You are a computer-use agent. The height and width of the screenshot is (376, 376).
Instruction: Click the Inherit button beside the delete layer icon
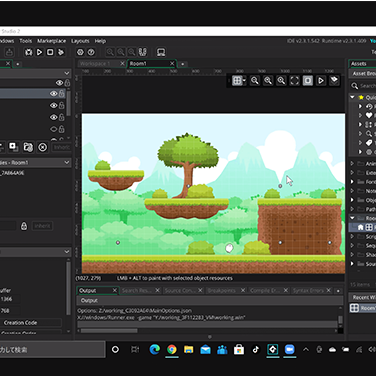tap(62, 147)
